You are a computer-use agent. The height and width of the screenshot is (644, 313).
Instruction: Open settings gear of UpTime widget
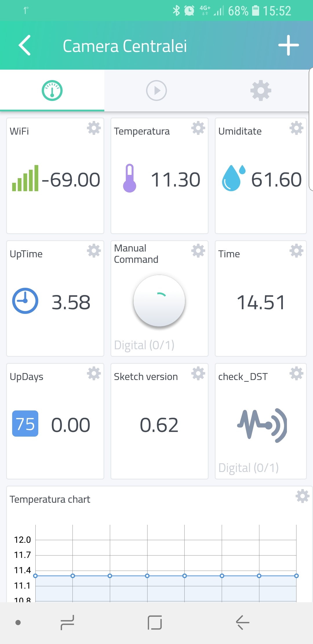click(94, 251)
